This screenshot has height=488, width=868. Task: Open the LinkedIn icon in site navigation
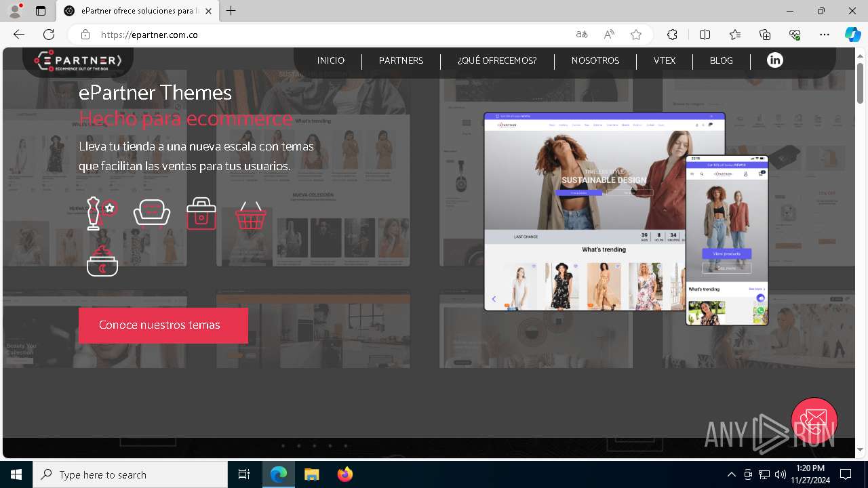[774, 60]
